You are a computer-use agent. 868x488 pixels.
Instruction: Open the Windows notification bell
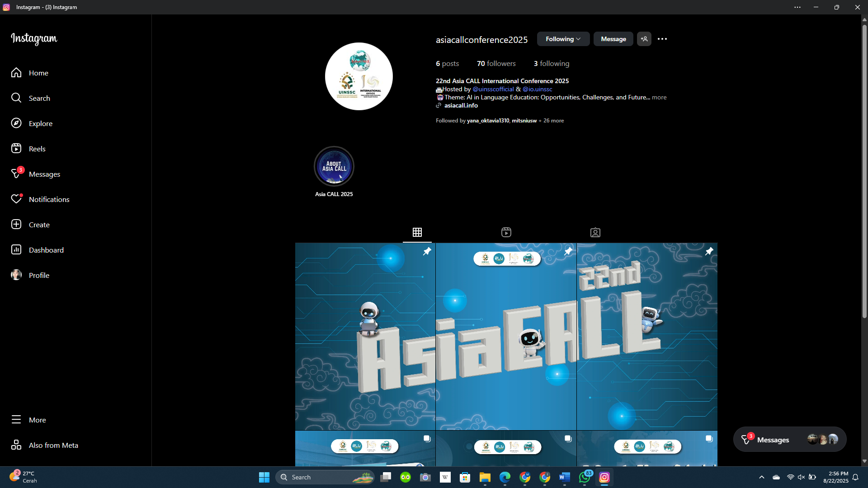[855, 477]
